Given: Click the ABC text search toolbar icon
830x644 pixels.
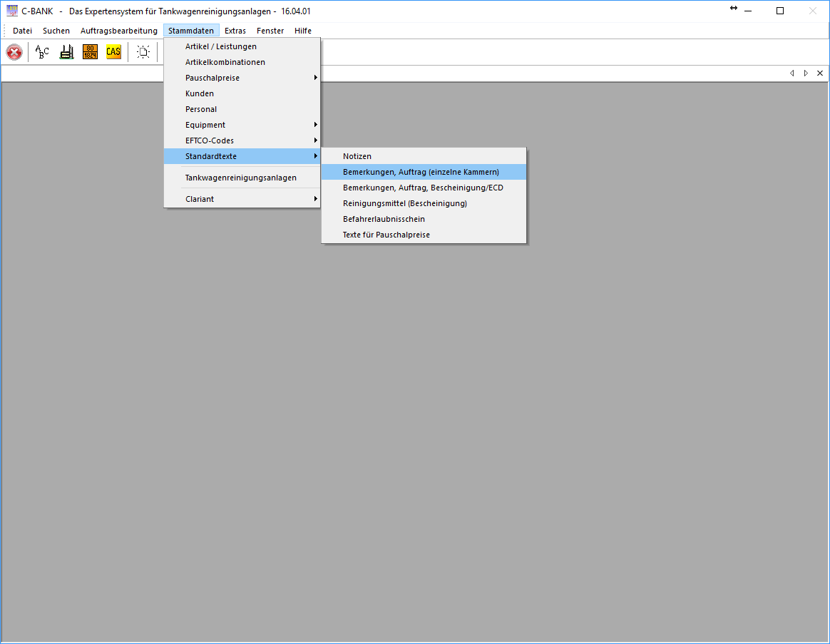Looking at the screenshot, I should pos(42,52).
